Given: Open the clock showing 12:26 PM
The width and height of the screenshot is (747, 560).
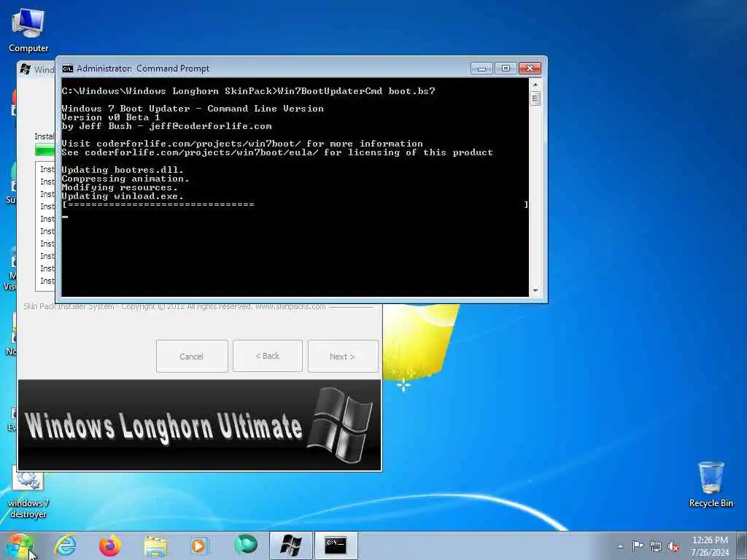Looking at the screenshot, I should coord(710,540).
